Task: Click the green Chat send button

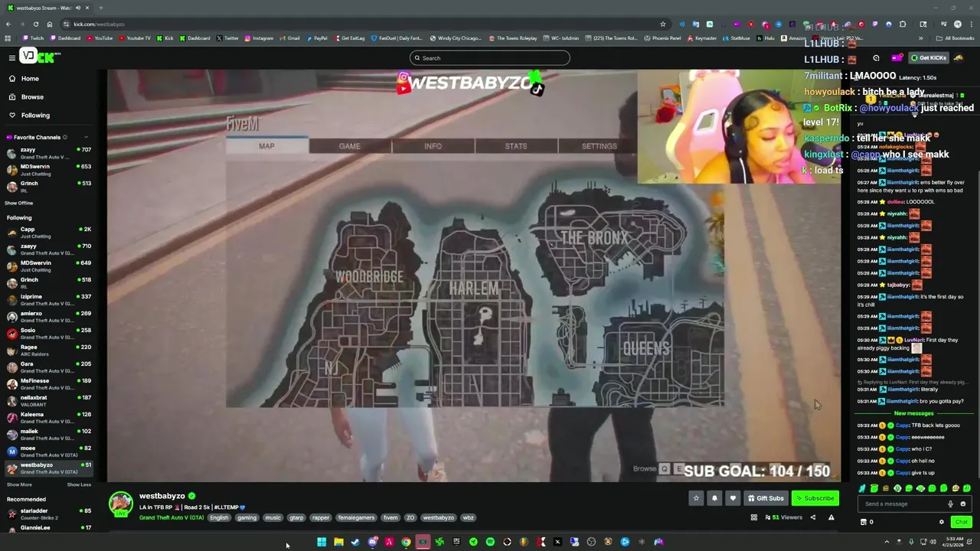Action: [x=961, y=522]
